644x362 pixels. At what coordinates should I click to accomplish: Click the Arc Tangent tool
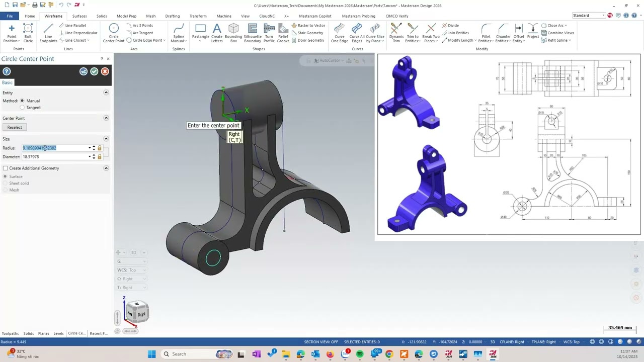tap(139, 33)
